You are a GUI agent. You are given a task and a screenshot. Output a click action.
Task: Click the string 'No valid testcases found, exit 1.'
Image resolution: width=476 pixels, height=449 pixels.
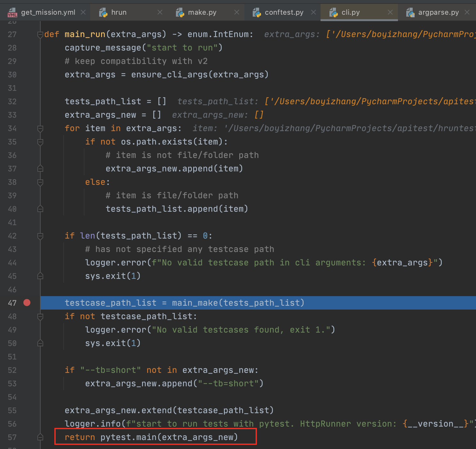[241, 330]
